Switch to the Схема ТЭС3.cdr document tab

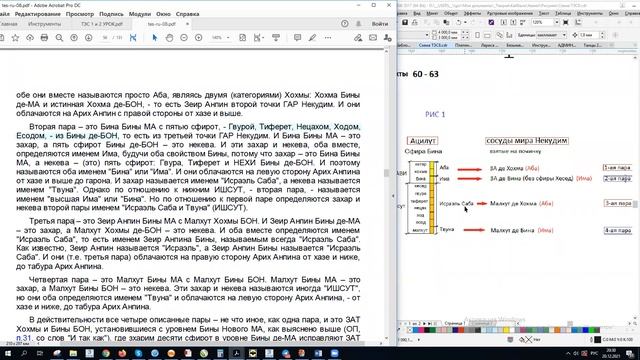(433, 45)
